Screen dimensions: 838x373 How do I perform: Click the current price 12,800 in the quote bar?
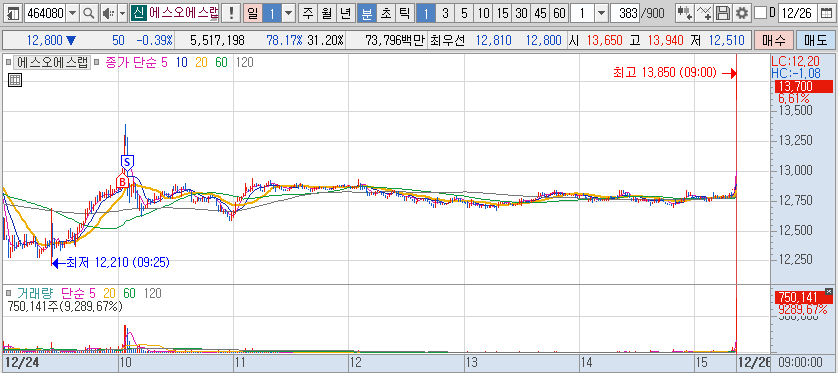[x=46, y=40]
